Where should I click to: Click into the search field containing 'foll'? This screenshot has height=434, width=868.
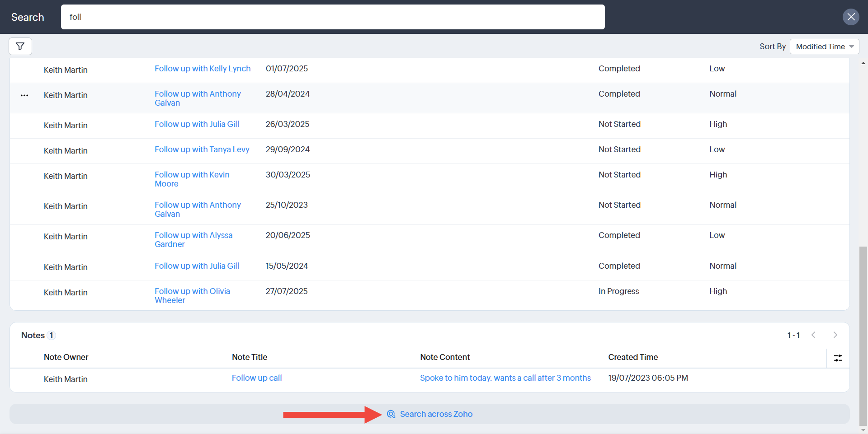tap(332, 17)
